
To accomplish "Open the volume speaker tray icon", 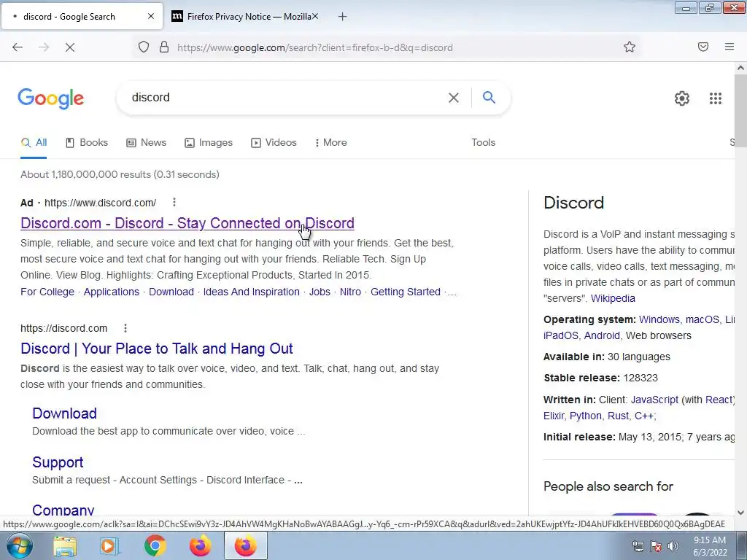I will tap(673, 546).
